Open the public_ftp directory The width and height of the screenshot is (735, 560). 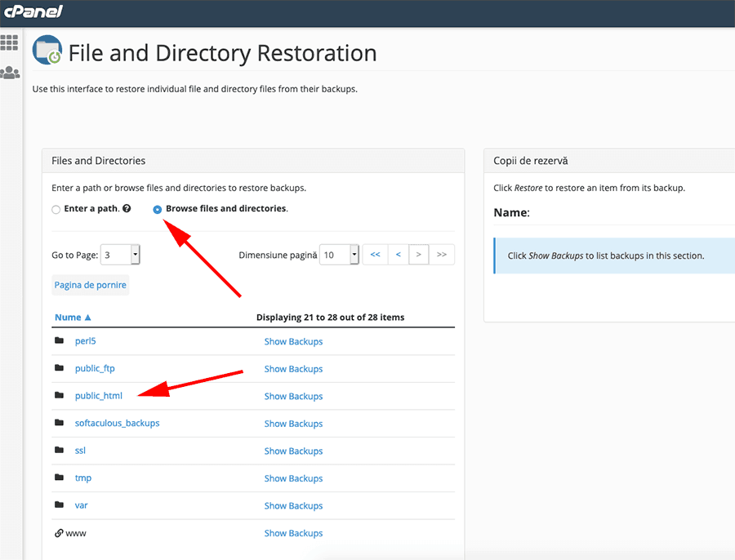click(x=95, y=368)
